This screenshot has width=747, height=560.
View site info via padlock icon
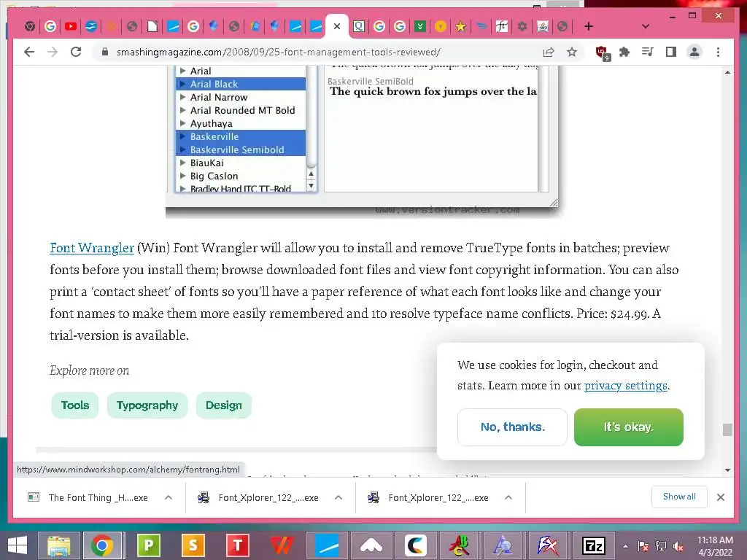(x=105, y=52)
